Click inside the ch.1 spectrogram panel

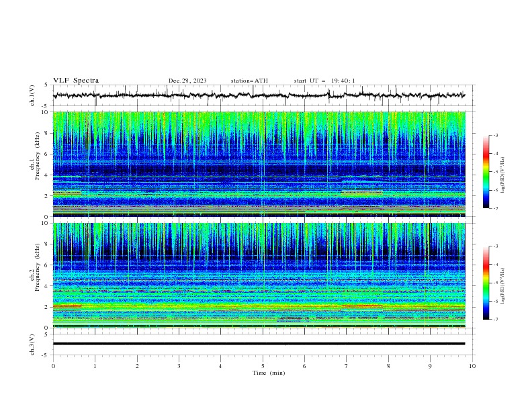click(x=259, y=164)
